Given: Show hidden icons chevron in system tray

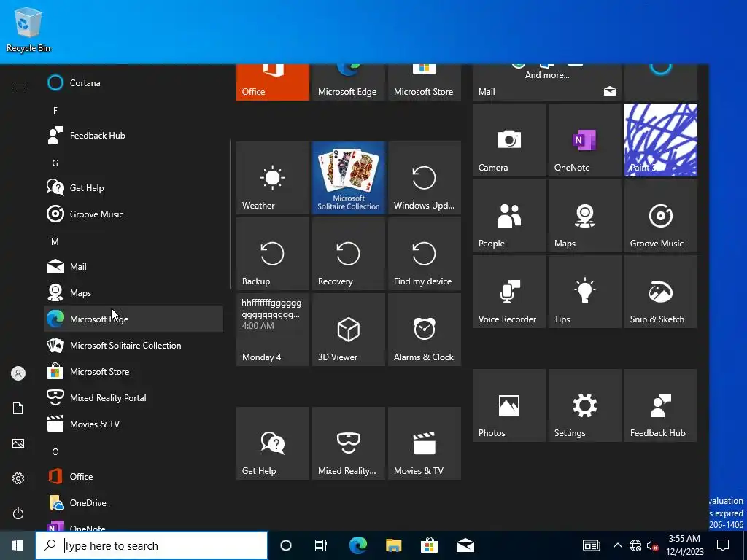Looking at the screenshot, I should 617,545.
